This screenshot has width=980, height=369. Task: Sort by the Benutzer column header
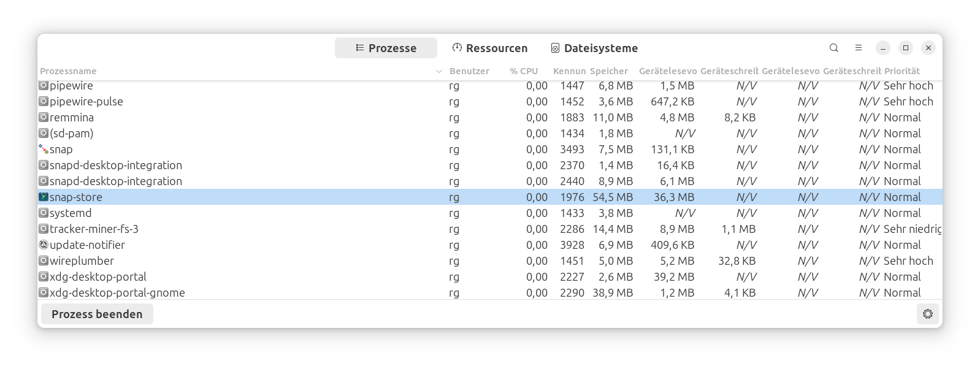(x=469, y=71)
